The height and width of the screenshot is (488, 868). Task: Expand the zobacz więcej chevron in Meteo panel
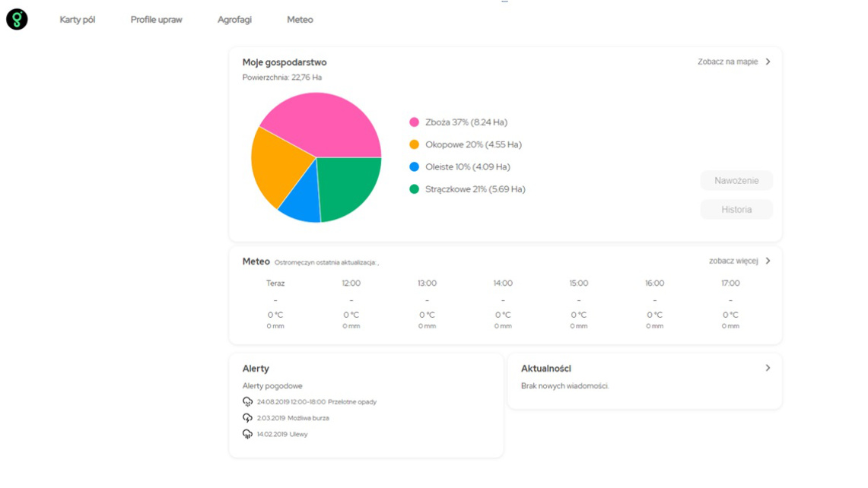769,260
